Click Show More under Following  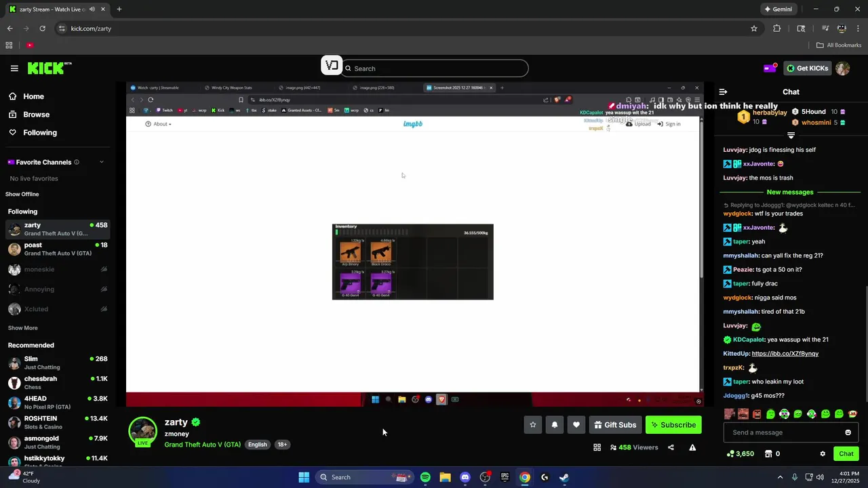[22, 328]
